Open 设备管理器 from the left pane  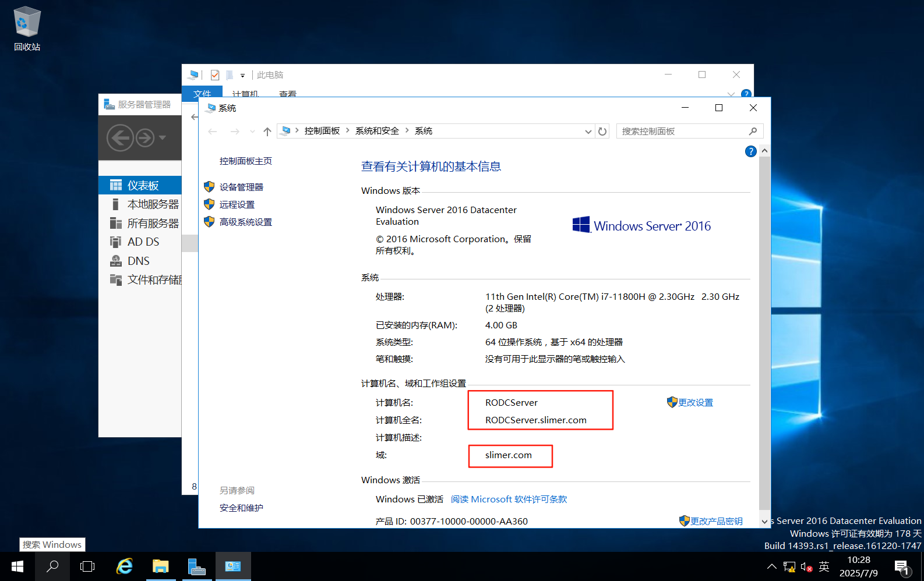[x=241, y=187]
